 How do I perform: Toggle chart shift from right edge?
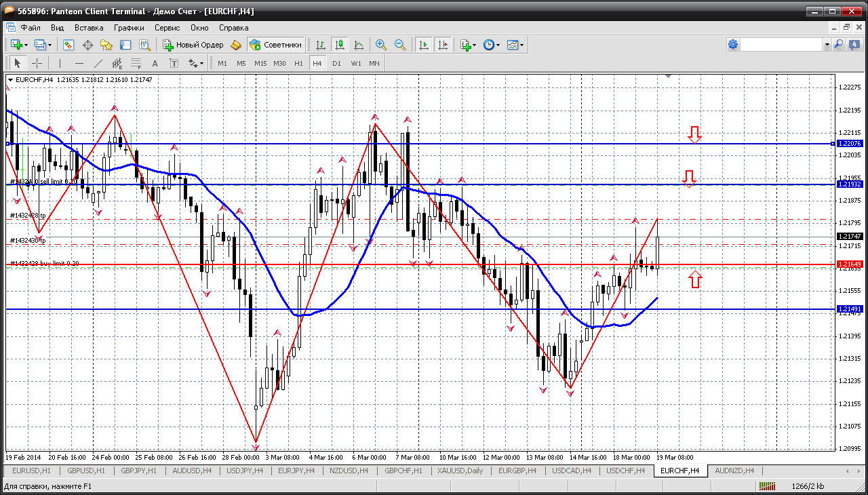[443, 45]
